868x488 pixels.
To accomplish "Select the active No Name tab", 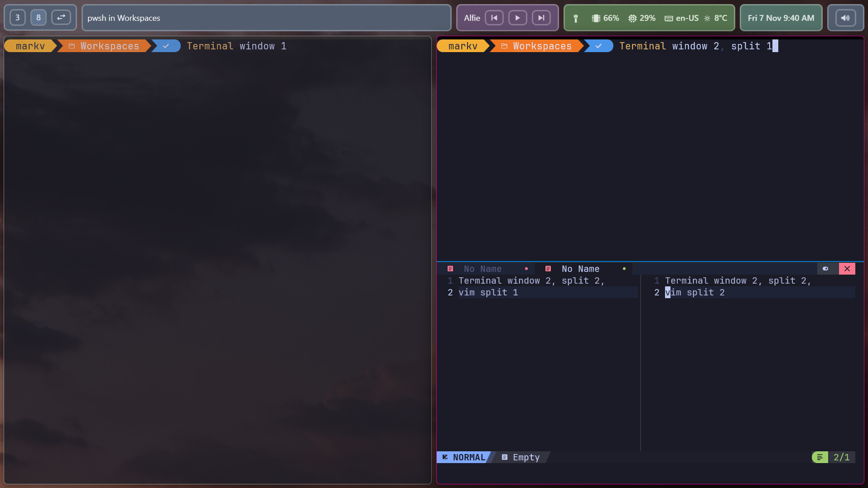I will point(580,269).
